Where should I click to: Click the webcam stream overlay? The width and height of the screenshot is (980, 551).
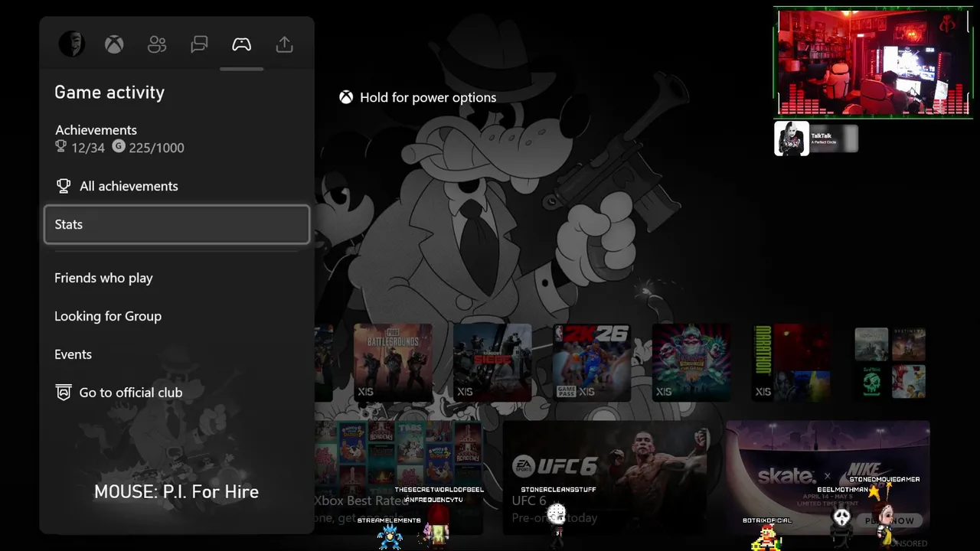pos(873,62)
